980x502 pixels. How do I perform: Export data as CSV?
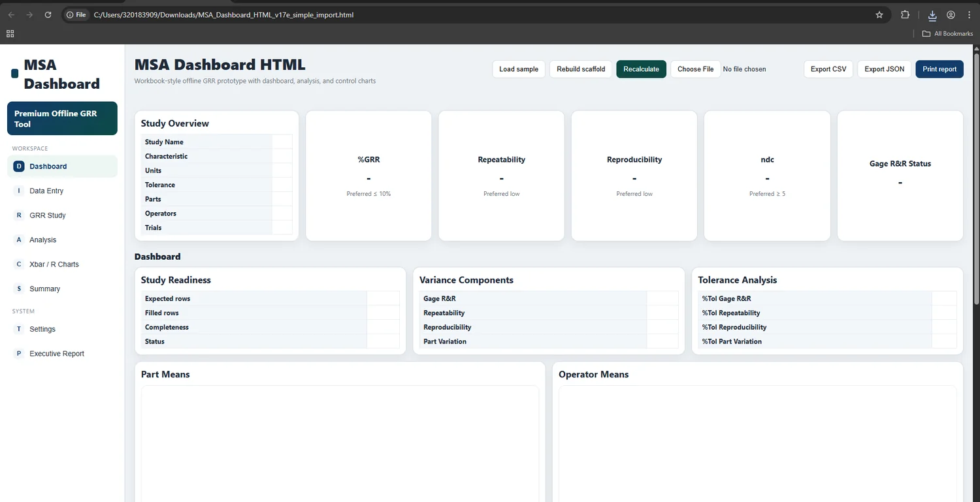[x=828, y=69]
